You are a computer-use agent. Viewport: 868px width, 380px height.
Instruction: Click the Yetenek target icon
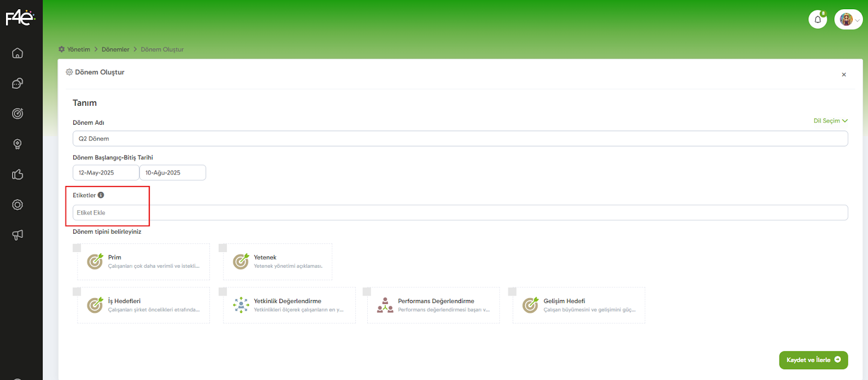tap(241, 261)
